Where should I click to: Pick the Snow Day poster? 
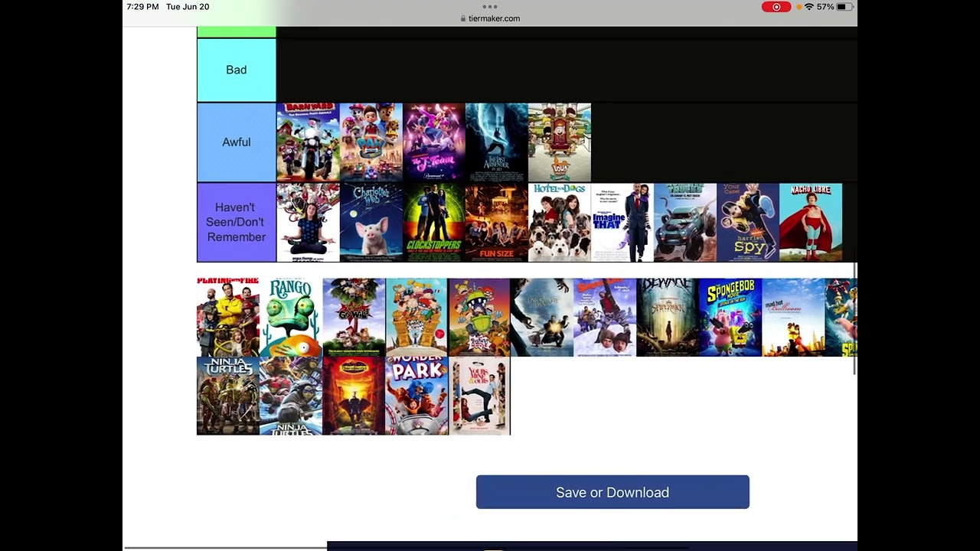605,318
